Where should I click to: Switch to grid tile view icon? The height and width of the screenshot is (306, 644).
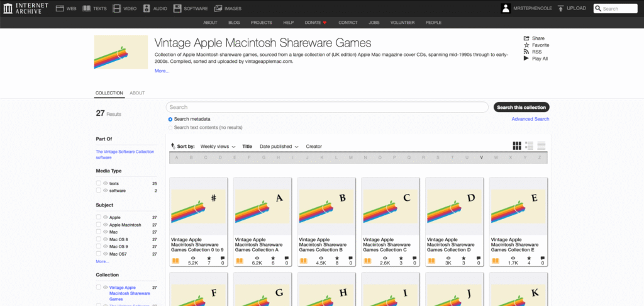(517, 145)
